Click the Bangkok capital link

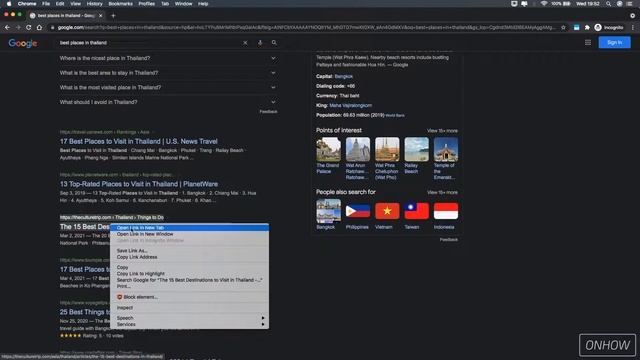click(x=344, y=76)
